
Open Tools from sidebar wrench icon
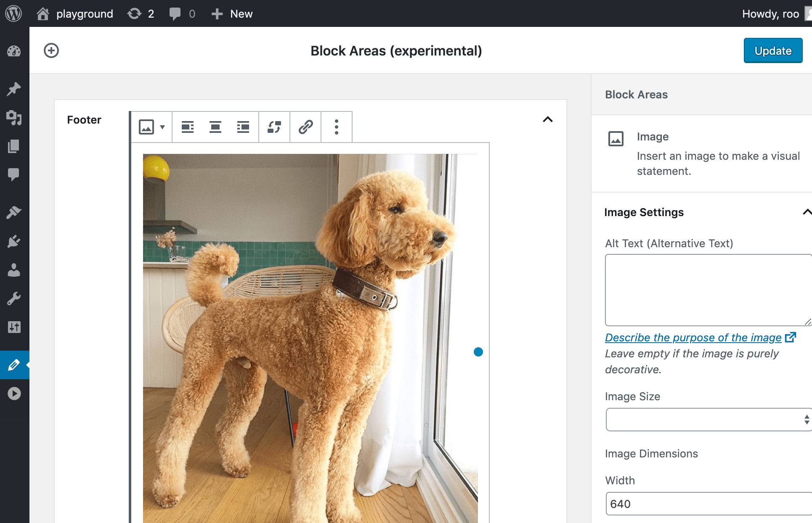(14, 298)
